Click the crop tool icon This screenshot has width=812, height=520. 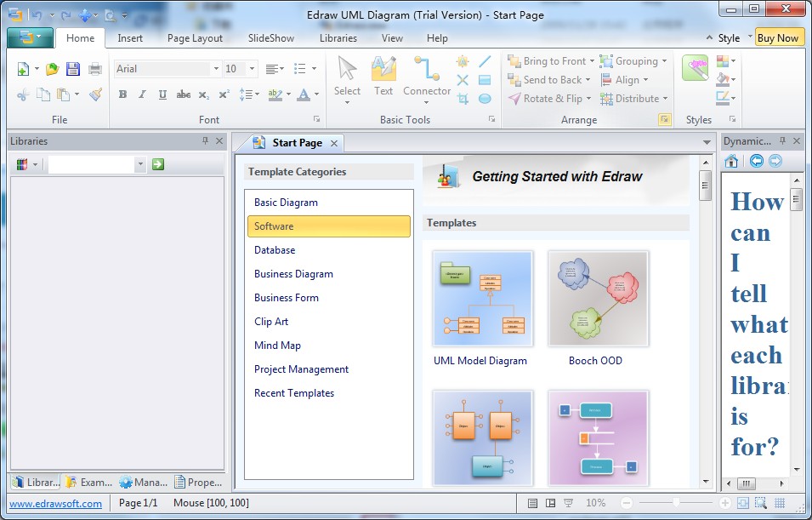[x=463, y=99]
